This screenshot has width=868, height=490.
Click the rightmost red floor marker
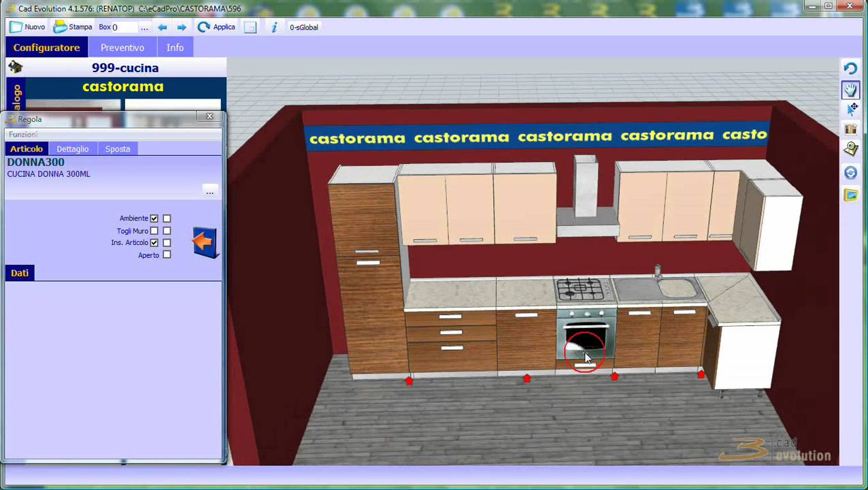pyautogui.click(x=701, y=375)
